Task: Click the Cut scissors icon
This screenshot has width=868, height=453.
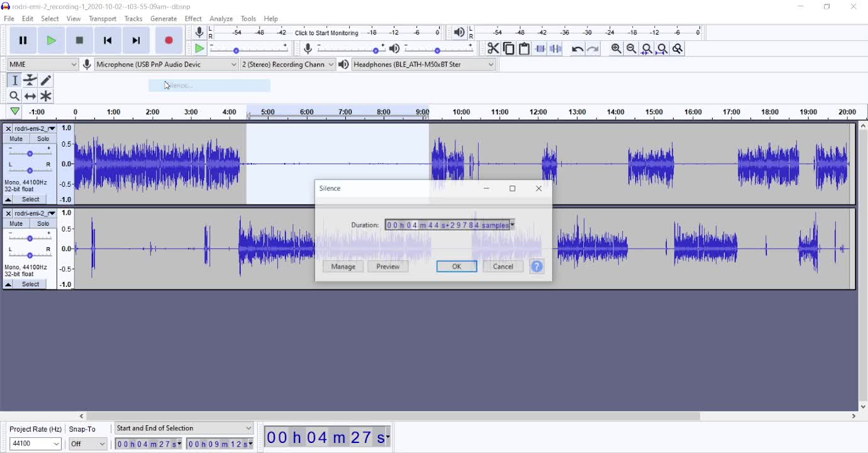Action: (493, 49)
